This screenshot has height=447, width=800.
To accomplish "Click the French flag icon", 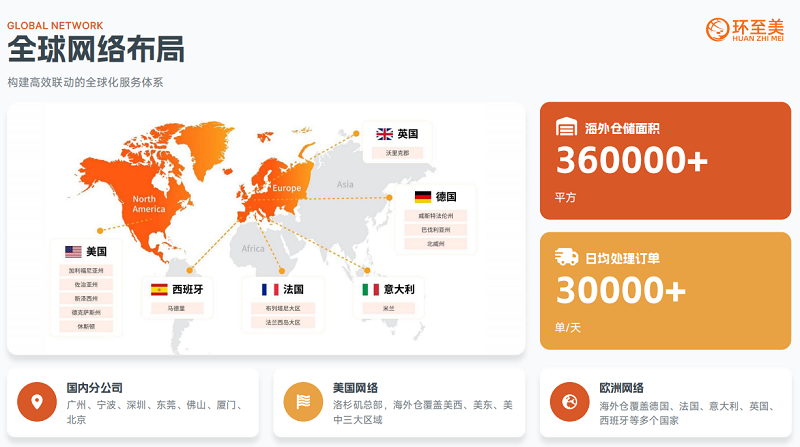I will click(x=270, y=290).
